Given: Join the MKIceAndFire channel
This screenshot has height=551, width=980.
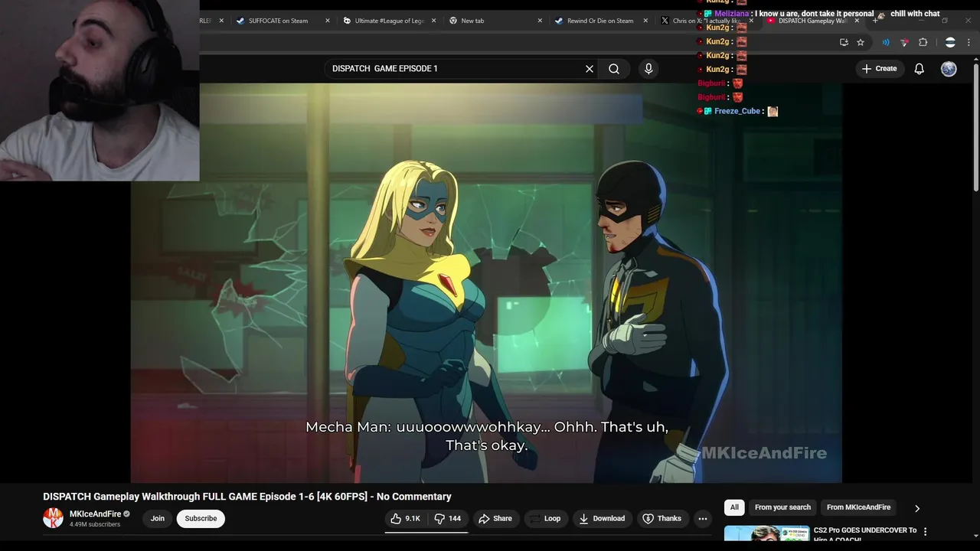Looking at the screenshot, I should tap(158, 519).
